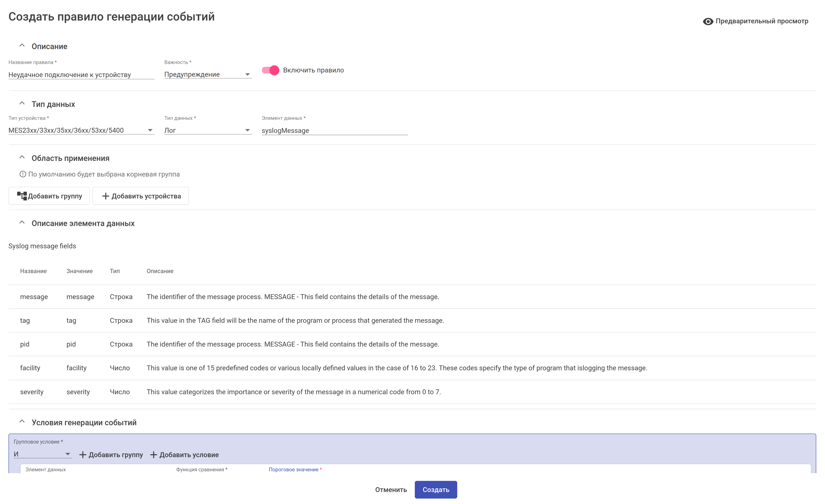Open Групповое условие dropdown set to И
Image resolution: width=825 pixels, height=504 pixels.
[42, 454]
